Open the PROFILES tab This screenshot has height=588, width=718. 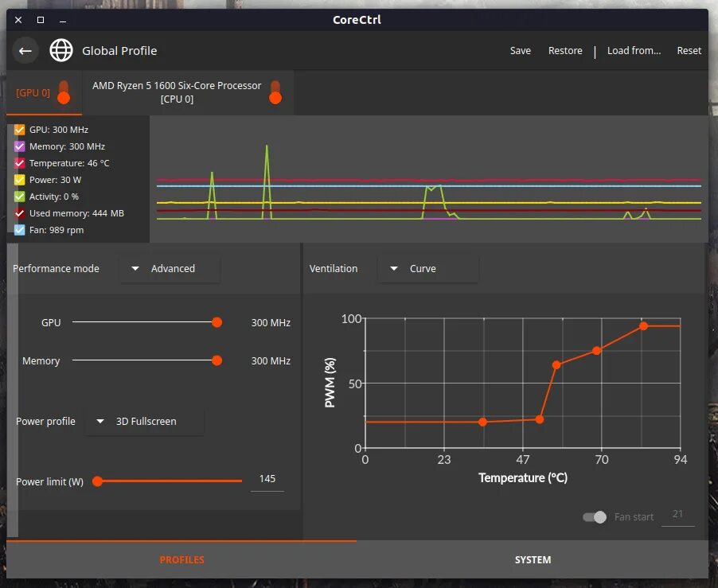[x=181, y=559]
